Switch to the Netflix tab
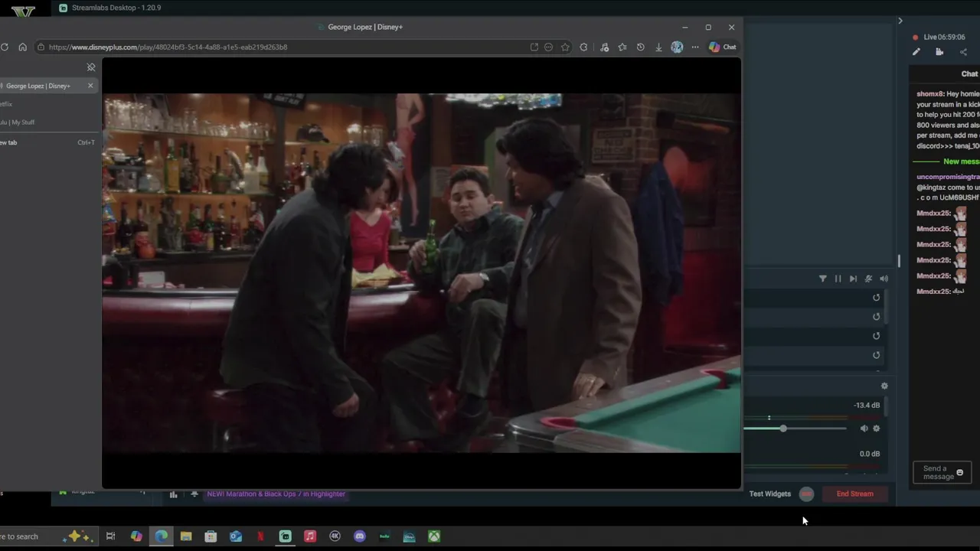This screenshot has width=980, height=551. tap(47, 104)
